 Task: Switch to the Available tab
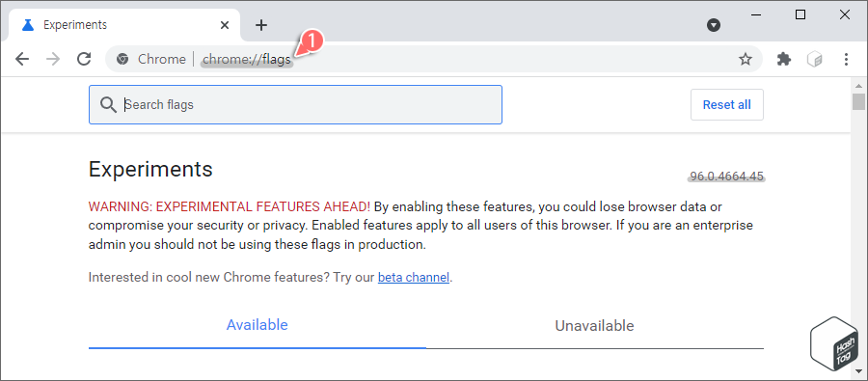257,325
